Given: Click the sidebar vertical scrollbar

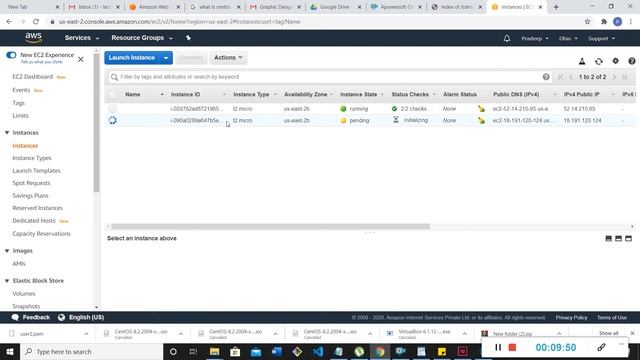Looking at the screenshot, I should pos(96,122).
